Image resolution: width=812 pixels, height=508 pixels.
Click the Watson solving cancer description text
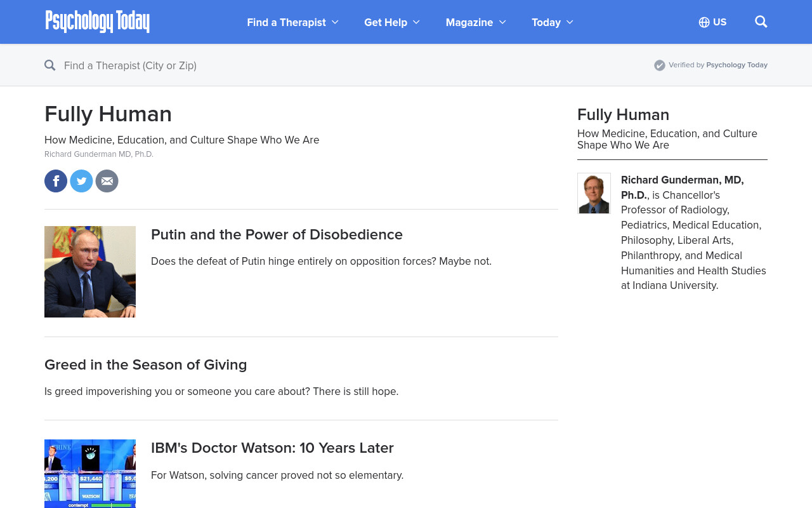coord(277,475)
